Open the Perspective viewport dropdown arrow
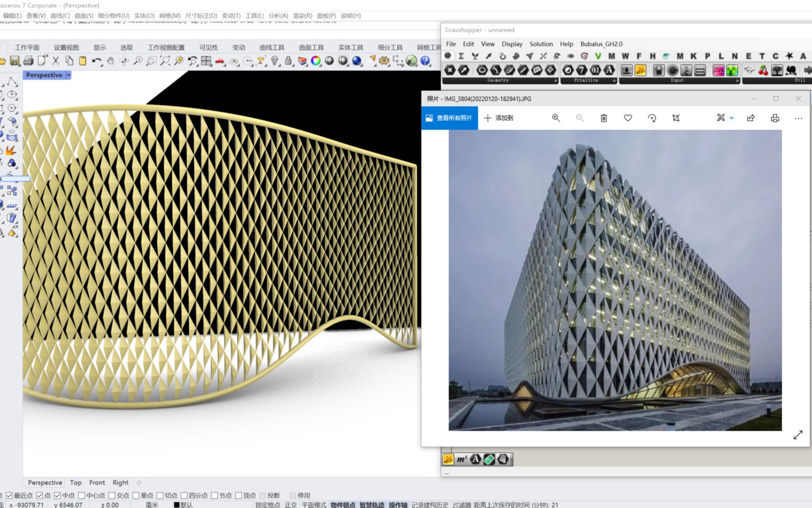812x508 pixels. 68,75
